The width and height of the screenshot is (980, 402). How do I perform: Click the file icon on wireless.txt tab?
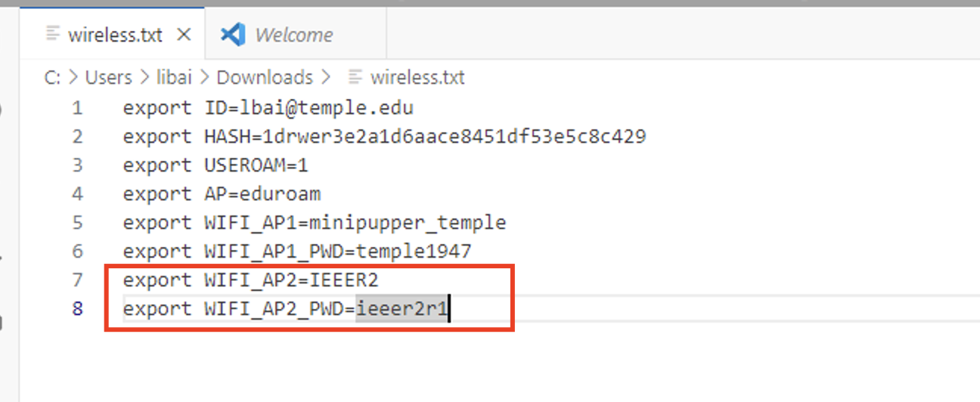click(x=52, y=35)
